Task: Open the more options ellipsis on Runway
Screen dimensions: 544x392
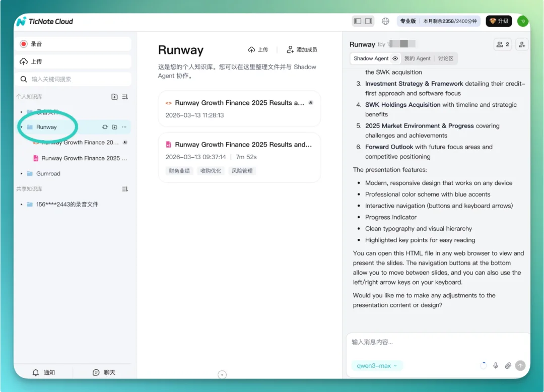Action: tap(124, 127)
